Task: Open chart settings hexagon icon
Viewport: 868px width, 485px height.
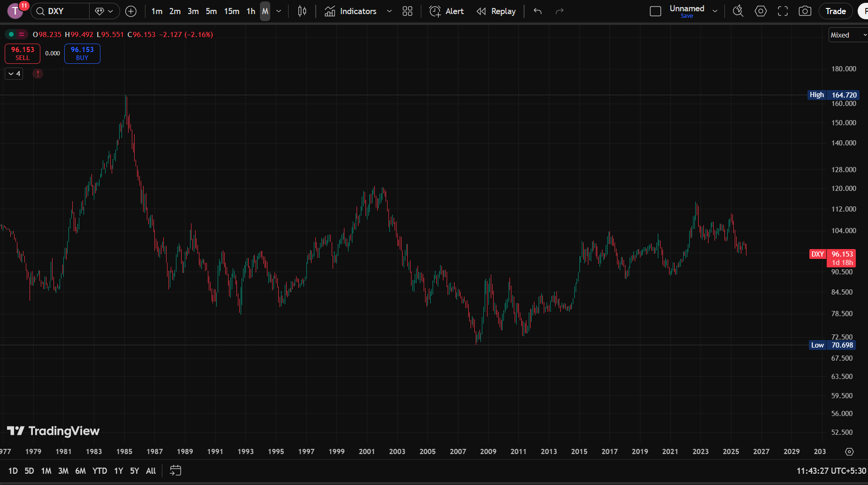Action: tap(761, 11)
